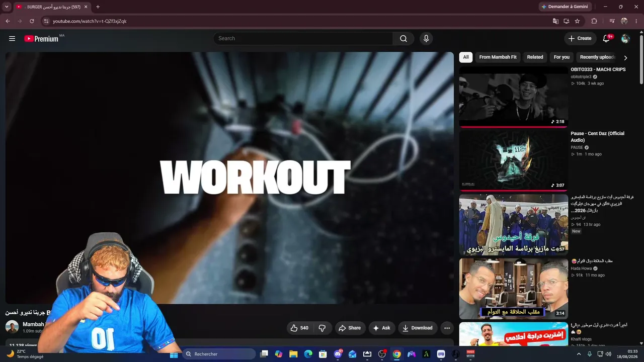Click the Create button

(580, 38)
